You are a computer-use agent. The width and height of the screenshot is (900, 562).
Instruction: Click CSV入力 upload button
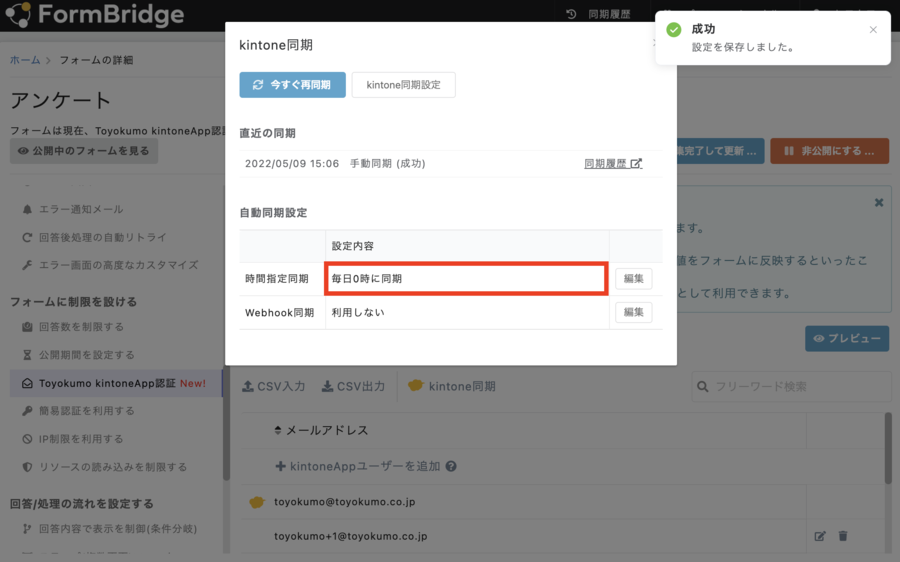tap(274, 386)
